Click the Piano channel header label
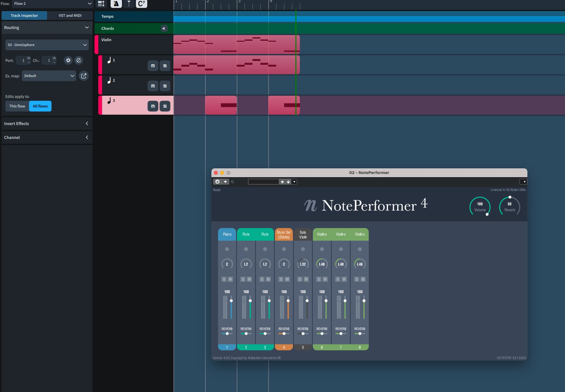 (x=227, y=234)
